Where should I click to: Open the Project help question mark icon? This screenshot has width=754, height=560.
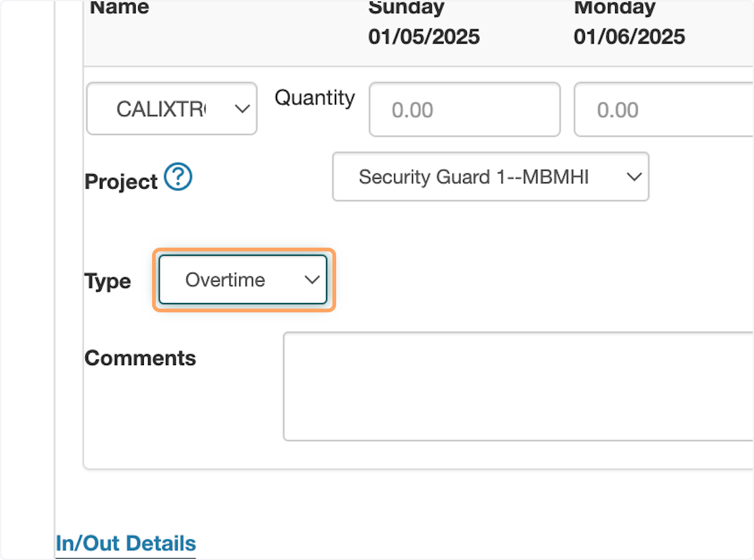178,177
